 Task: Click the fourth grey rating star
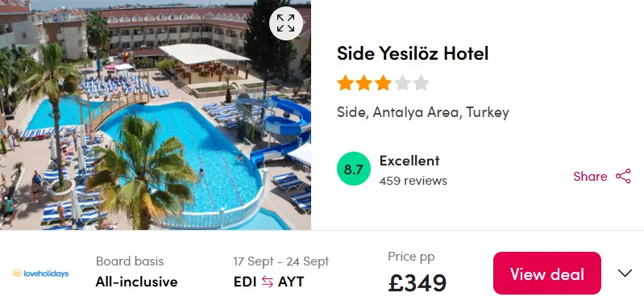(402, 83)
